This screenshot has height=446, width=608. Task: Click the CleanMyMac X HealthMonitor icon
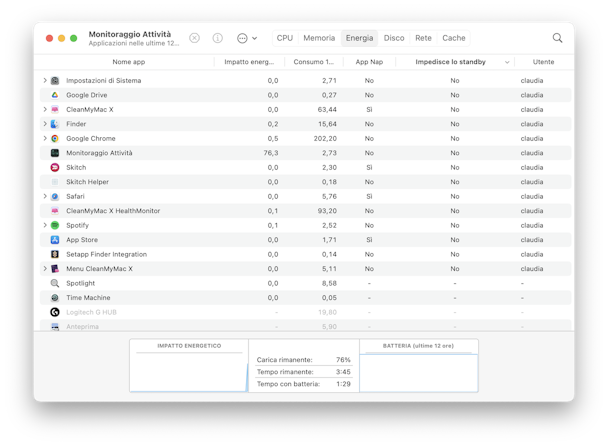[55, 211]
